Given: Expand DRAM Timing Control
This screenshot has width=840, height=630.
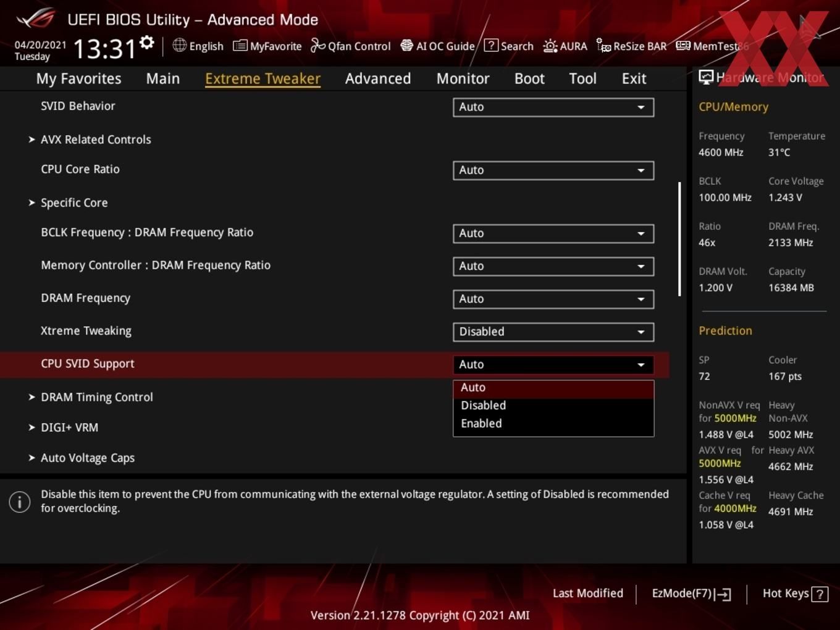Looking at the screenshot, I should pos(97,397).
